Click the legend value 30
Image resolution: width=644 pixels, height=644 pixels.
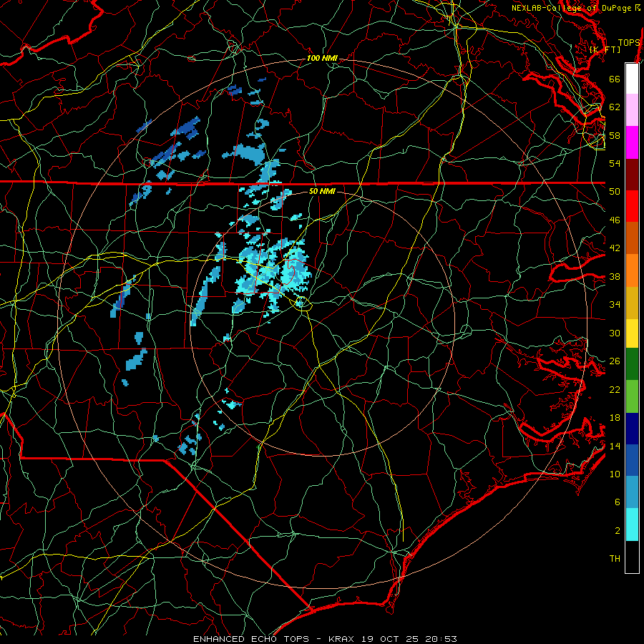(x=615, y=333)
